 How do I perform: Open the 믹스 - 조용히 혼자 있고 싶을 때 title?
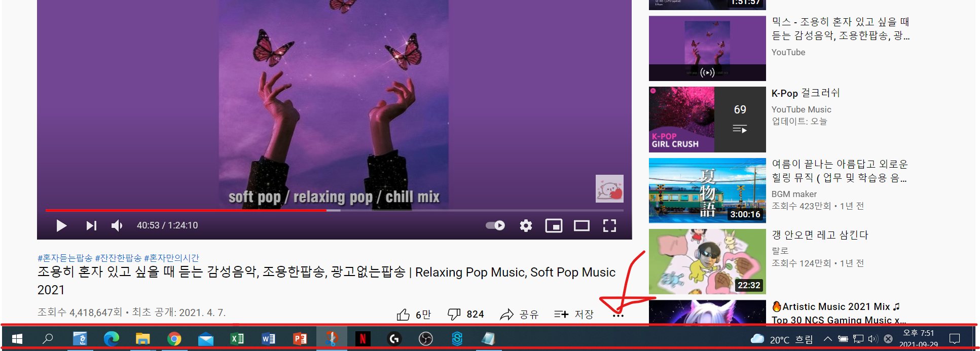point(841,28)
